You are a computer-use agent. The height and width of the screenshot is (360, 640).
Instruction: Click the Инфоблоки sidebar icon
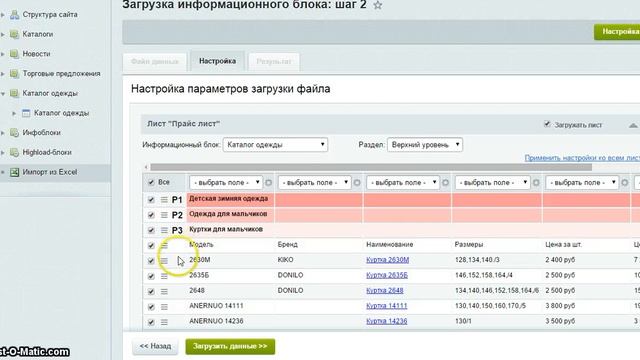pos(14,133)
